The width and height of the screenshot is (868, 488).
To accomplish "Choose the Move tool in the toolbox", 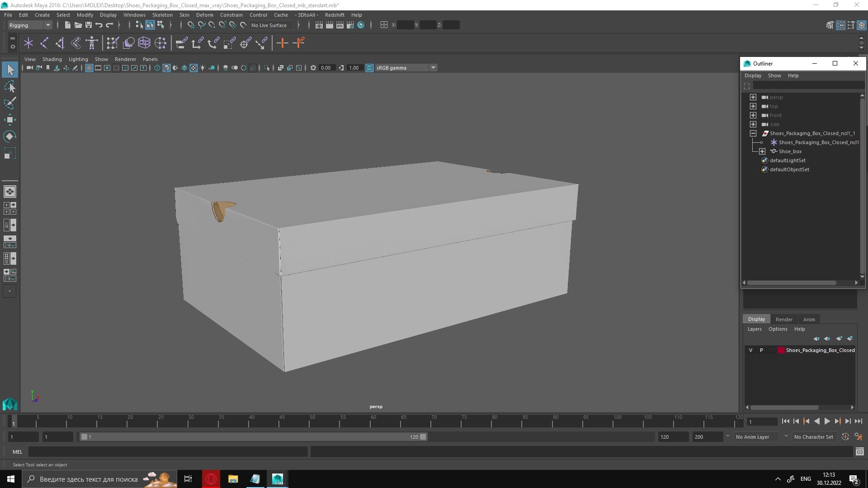I will coord(9,120).
